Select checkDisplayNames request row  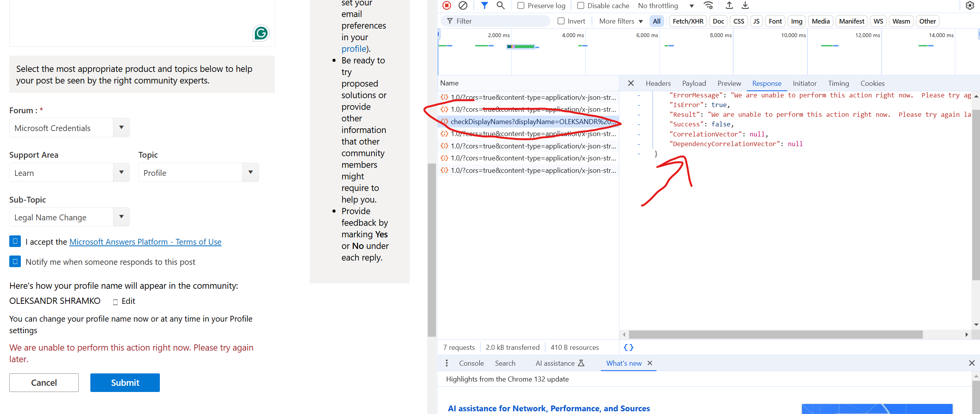[528, 121]
